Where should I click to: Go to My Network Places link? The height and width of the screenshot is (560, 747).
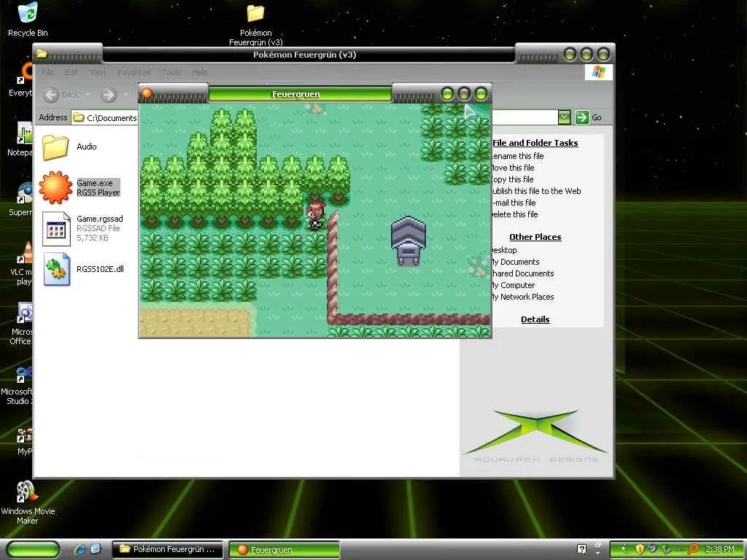click(x=523, y=297)
